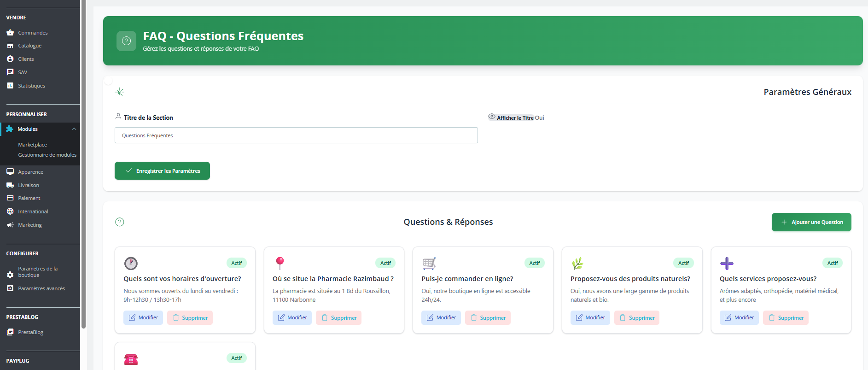Viewport: 868px width, 370px height.
Task: Open Apparence via its monitor icon
Action: [x=10, y=172]
